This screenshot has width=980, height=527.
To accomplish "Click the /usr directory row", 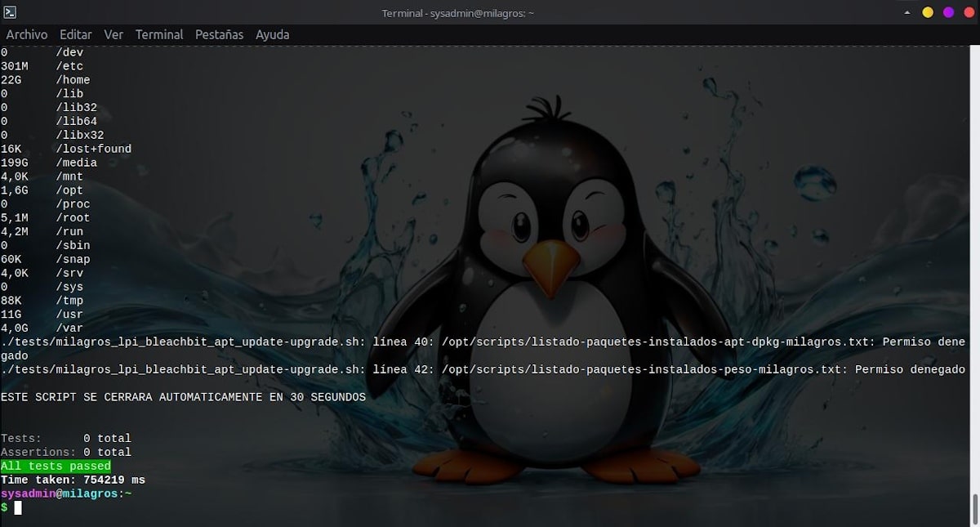I will [42, 315].
